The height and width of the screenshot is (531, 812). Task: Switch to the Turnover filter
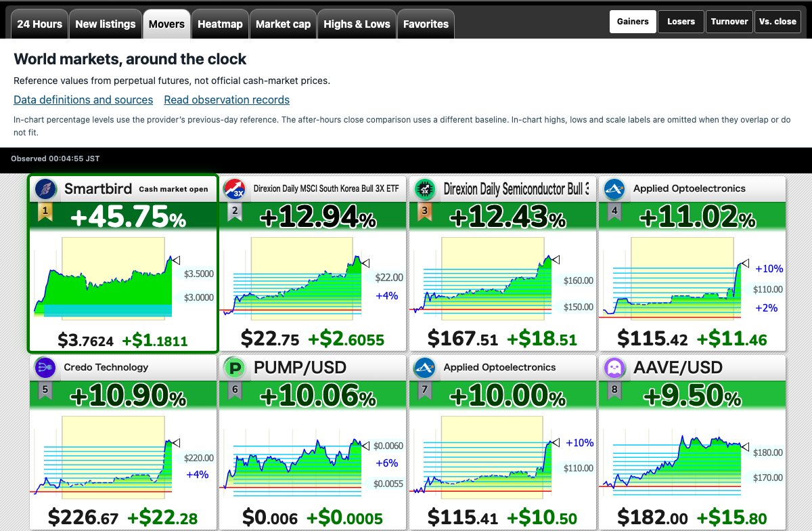point(729,22)
